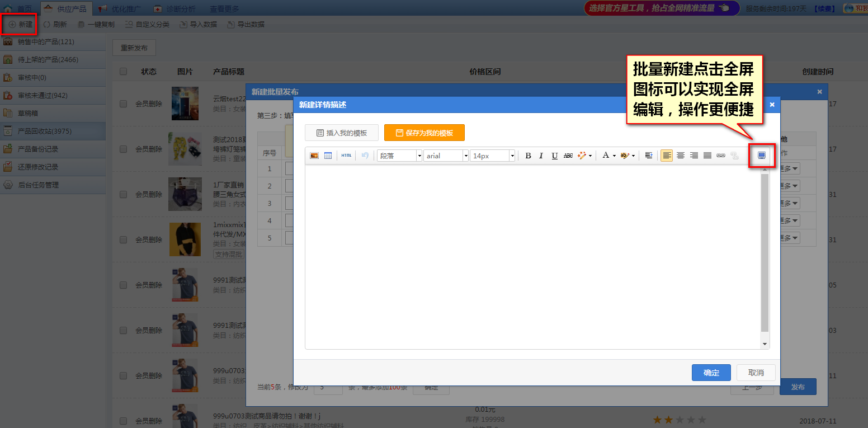Open the arial font family dropdown
Screen dimensions: 868x428
(x=446, y=156)
